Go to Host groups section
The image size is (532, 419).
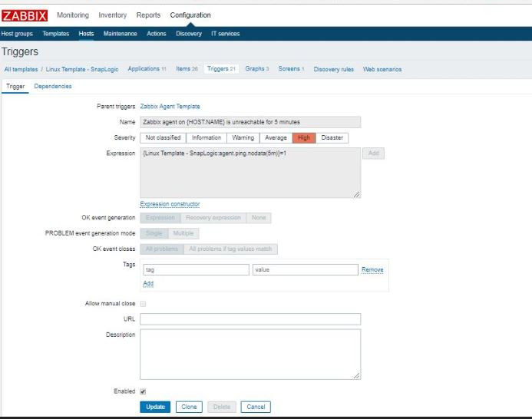[17, 34]
